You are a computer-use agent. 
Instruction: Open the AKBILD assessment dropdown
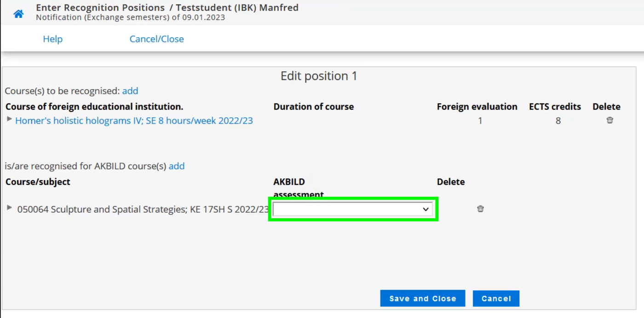[x=352, y=210]
